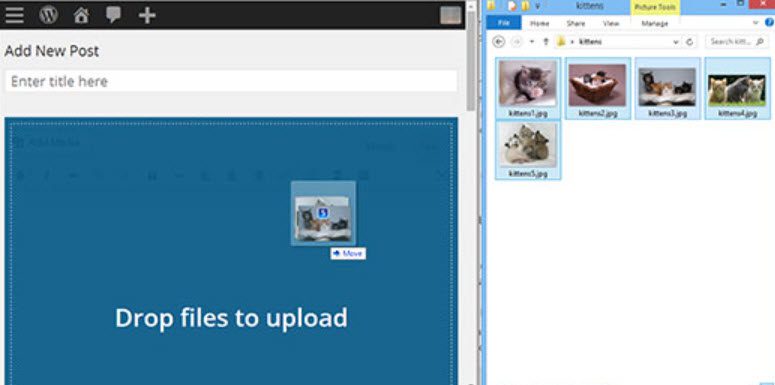The height and width of the screenshot is (385, 775).
Task: Click Explorer properties quick access icon
Action: [x=512, y=6]
